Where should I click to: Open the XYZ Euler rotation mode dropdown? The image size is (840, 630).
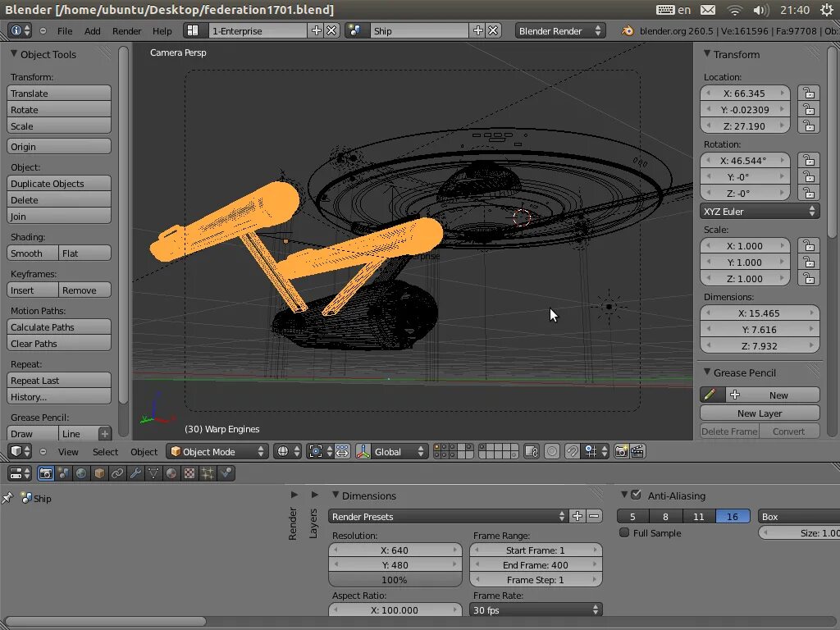tap(760, 211)
